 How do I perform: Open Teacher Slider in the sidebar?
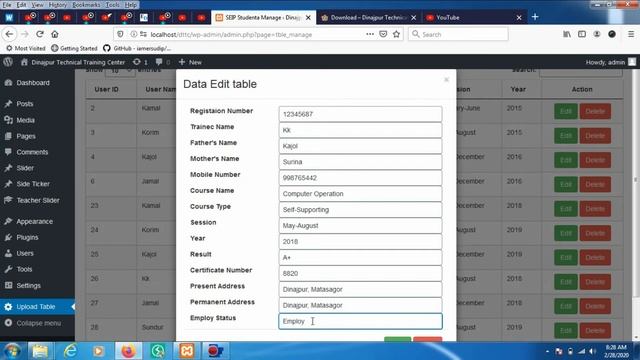coord(38,200)
